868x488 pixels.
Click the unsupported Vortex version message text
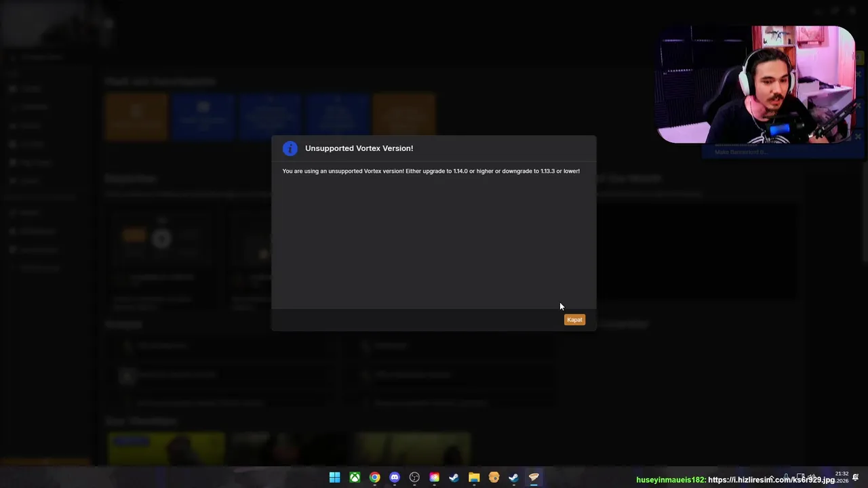431,171
